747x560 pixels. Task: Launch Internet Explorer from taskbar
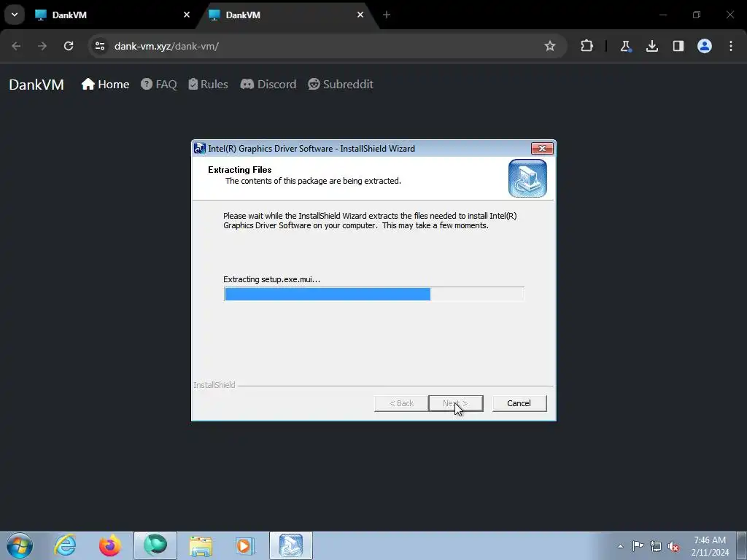tap(65, 545)
